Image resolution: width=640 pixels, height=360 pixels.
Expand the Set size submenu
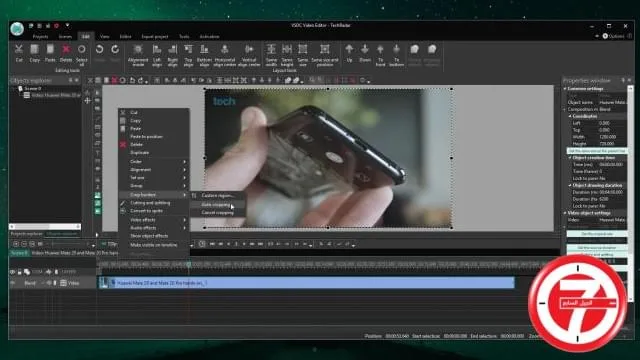154,178
